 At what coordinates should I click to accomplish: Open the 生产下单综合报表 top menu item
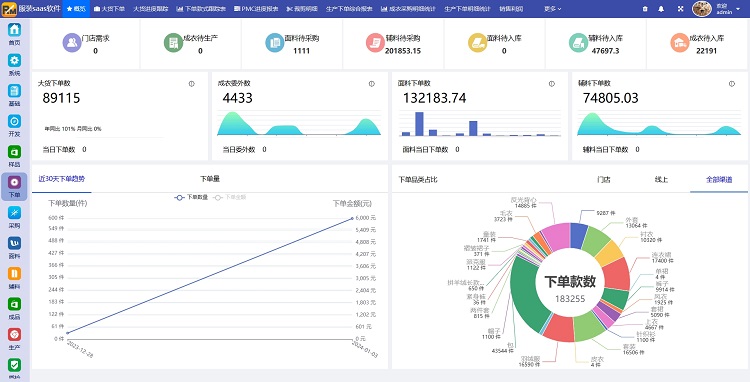click(x=349, y=9)
